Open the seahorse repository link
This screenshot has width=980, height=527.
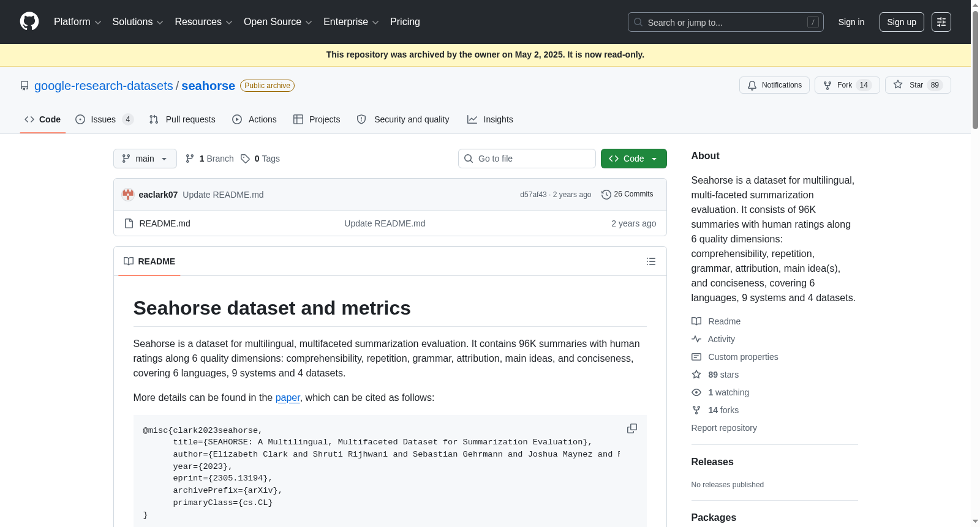[208, 86]
